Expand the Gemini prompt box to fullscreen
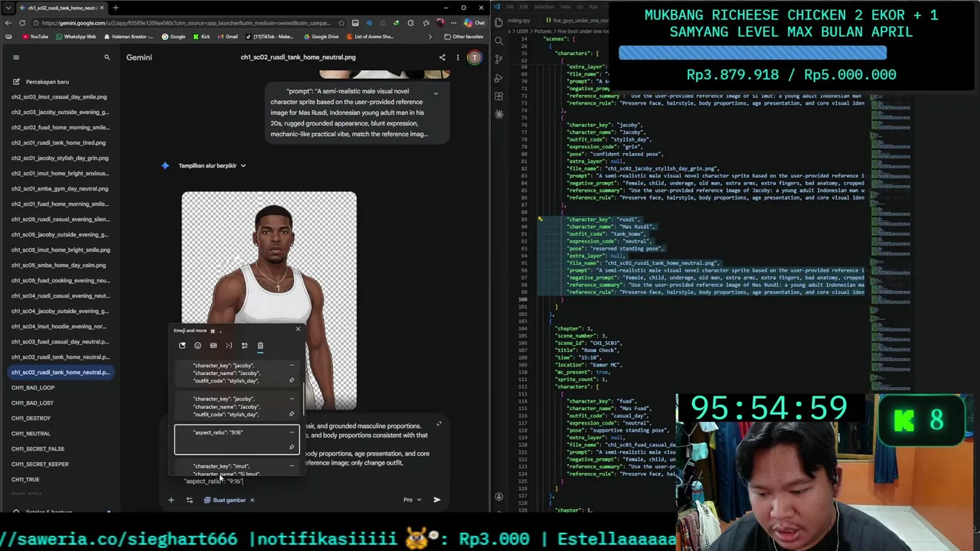 coord(439,424)
